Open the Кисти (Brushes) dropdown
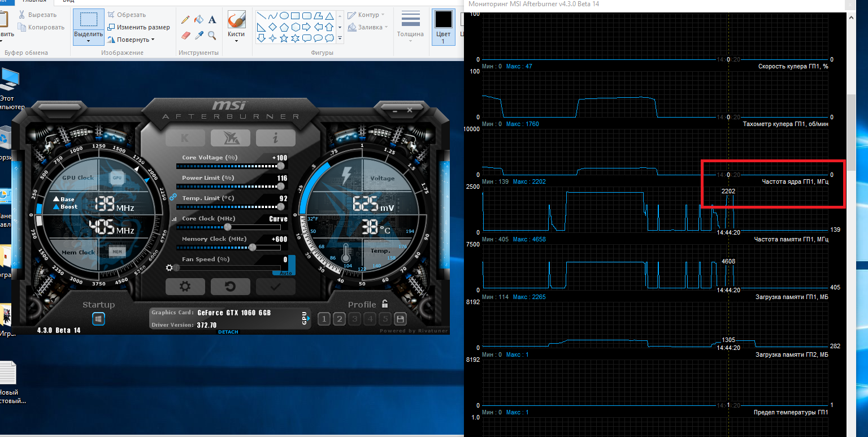Image resolution: width=868 pixels, height=437 pixels. (x=236, y=34)
